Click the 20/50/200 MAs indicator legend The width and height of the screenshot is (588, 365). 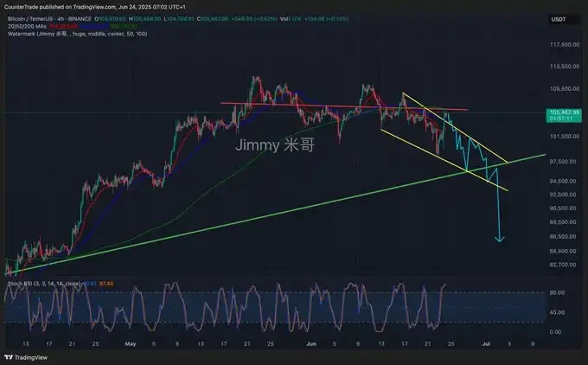coord(27,26)
